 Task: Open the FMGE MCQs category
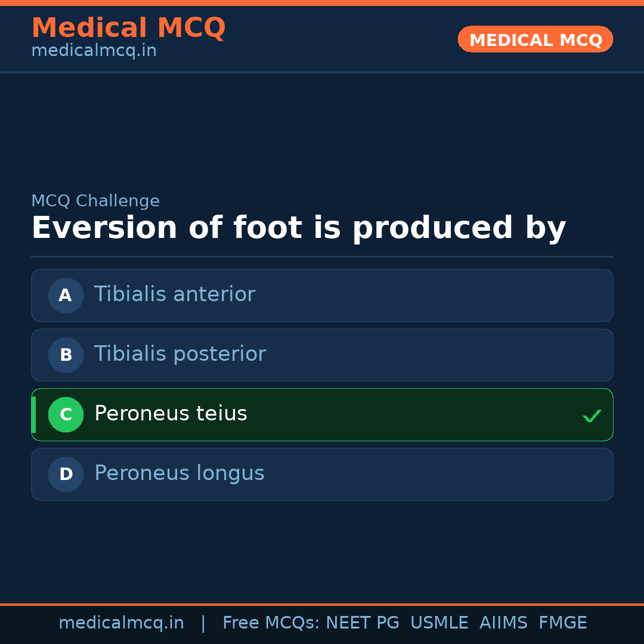click(x=562, y=623)
